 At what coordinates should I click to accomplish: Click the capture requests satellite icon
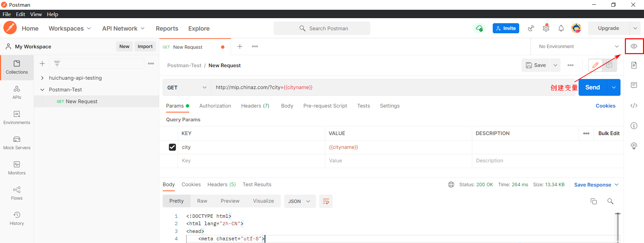[531, 28]
